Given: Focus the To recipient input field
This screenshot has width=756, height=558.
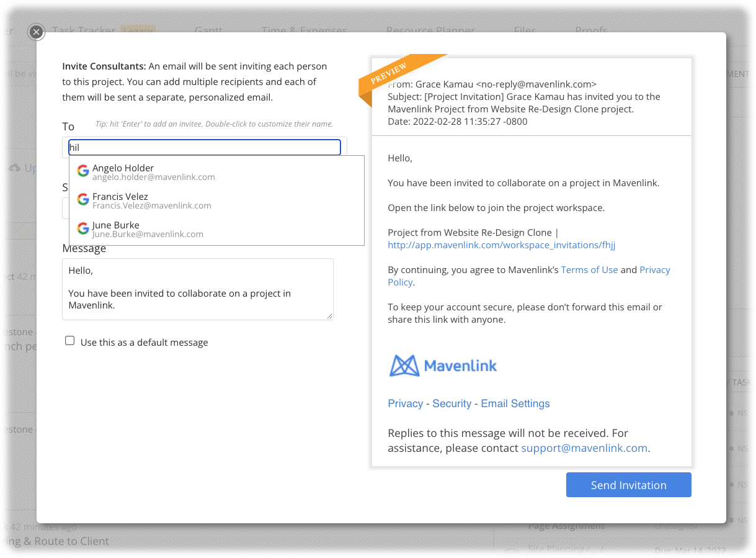Looking at the screenshot, I should click(205, 148).
